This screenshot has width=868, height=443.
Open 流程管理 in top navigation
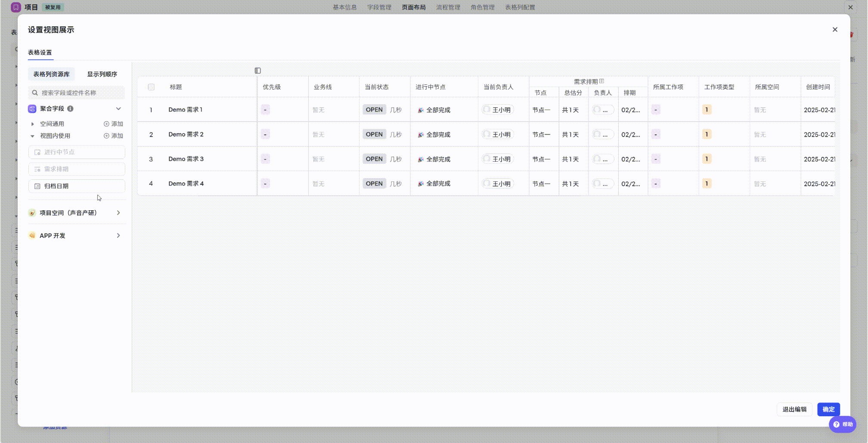pyautogui.click(x=448, y=7)
